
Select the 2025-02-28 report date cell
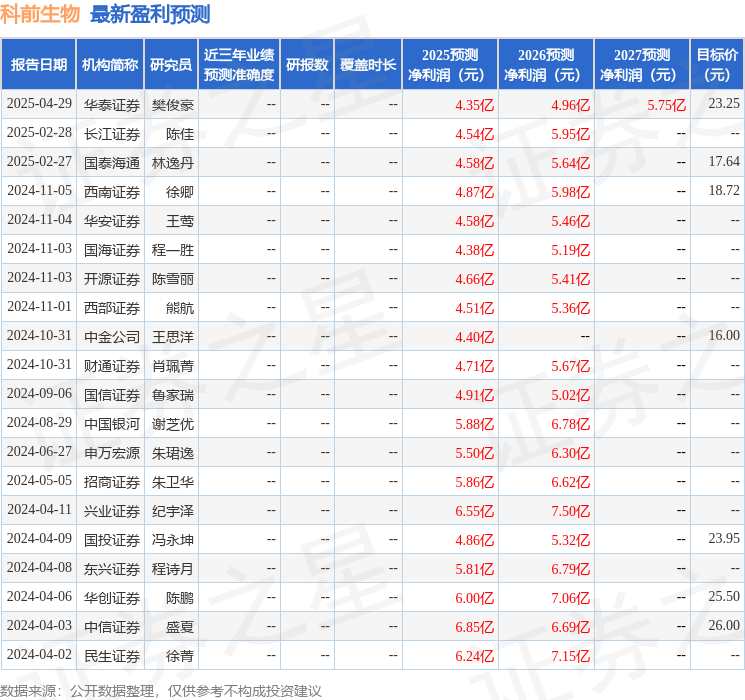coord(39,133)
